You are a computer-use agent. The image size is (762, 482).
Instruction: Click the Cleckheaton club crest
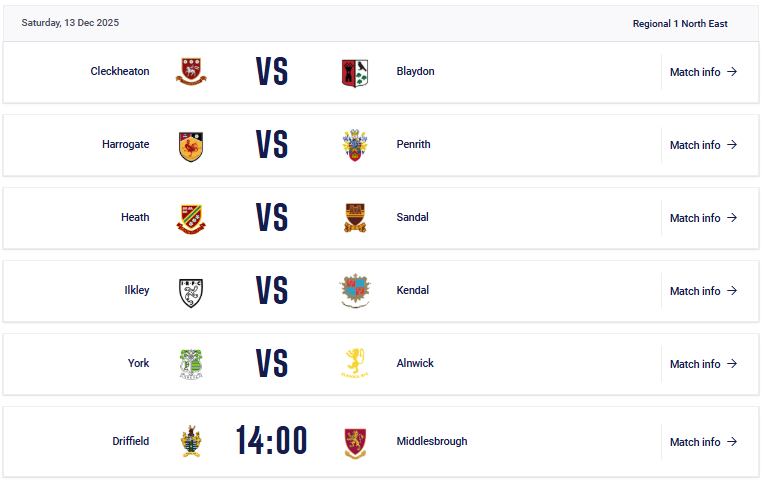coord(191,72)
